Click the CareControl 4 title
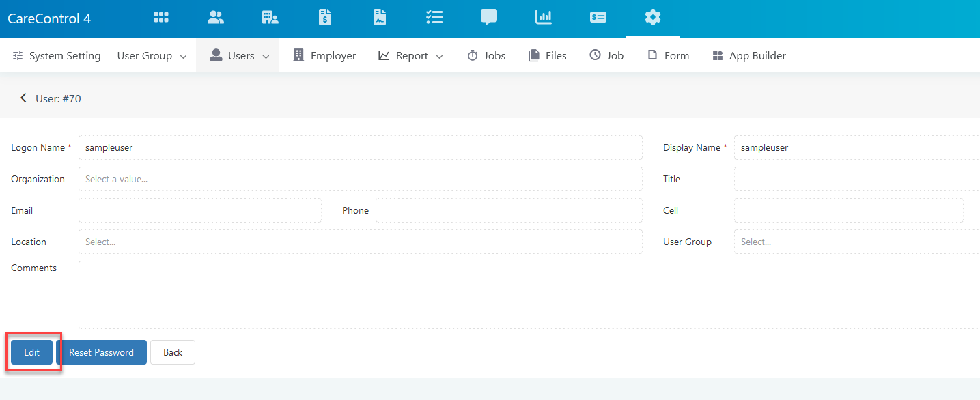The image size is (980, 400). (x=49, y=18)
